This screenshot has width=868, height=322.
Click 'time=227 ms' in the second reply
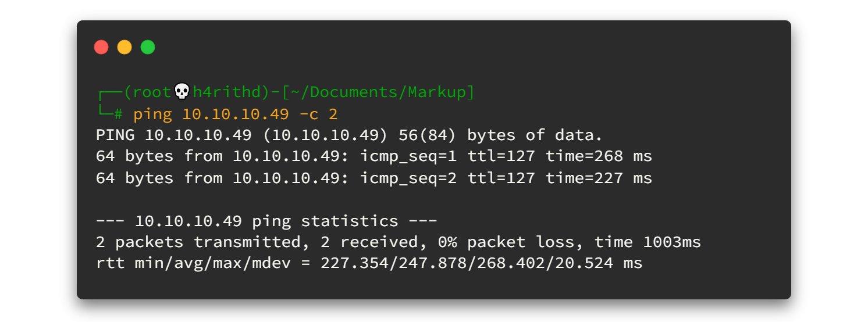pos(599,178)
